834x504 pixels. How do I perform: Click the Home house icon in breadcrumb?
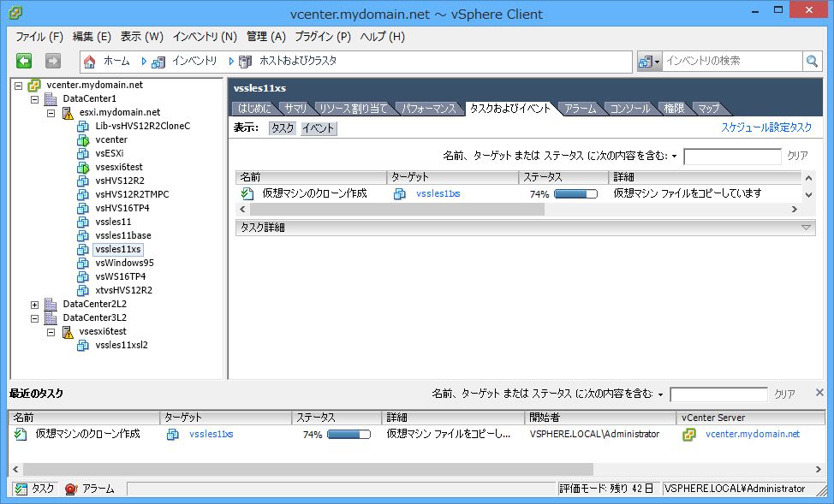89,62
